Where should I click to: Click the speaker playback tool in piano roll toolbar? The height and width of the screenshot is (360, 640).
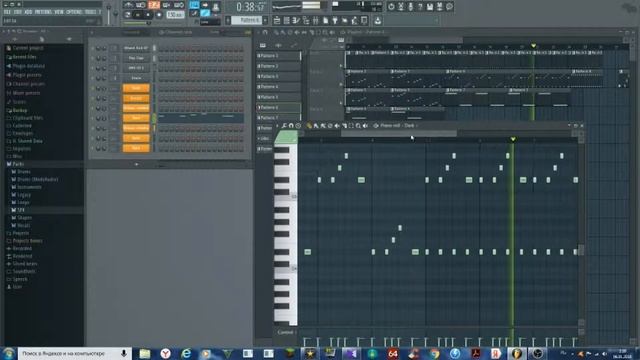tap(365, 126)
